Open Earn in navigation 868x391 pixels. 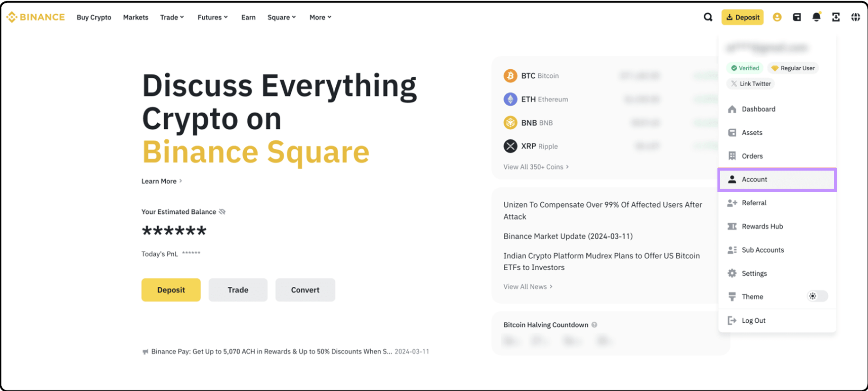pyautogui.click(x=249, y=17)
